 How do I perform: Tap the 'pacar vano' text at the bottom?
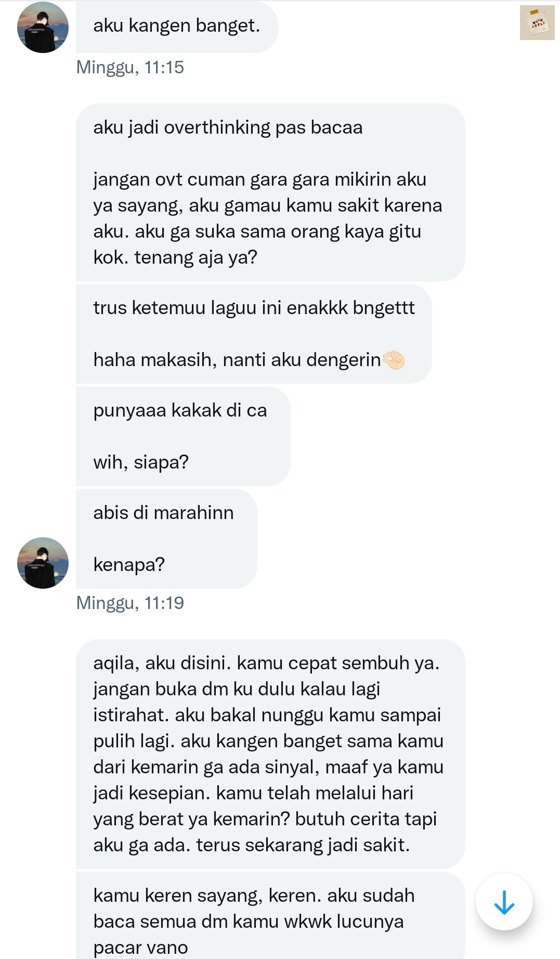pos(140,948)
